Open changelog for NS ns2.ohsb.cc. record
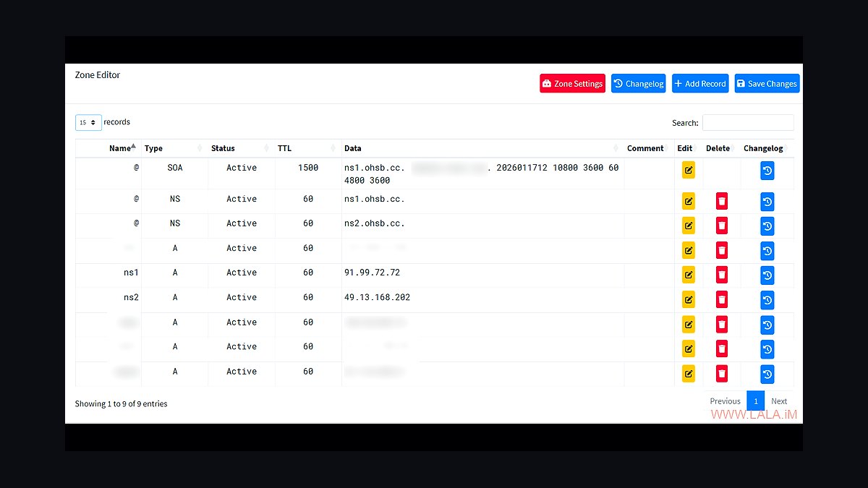This screenshot has width=868, height=488. point(767,226)
